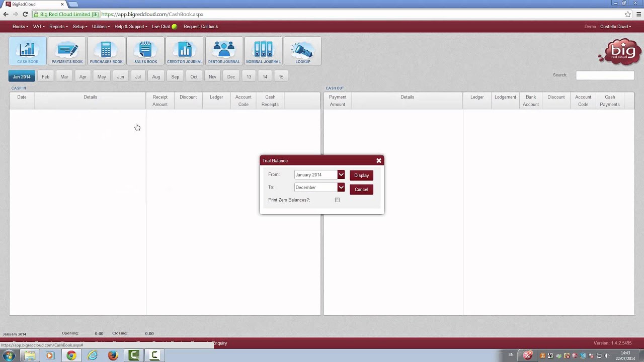Open the Books menu
Viewport: 644px width, 362px height.
[x=20, y=27]
